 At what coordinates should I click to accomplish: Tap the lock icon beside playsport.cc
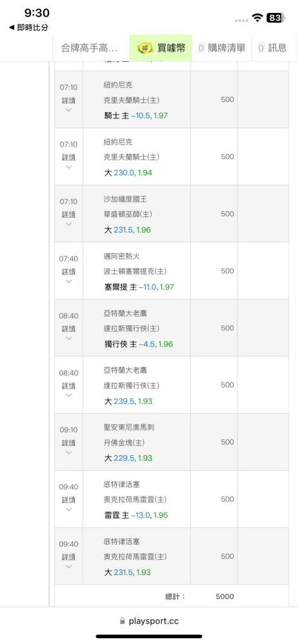click(x=123, y=621)
